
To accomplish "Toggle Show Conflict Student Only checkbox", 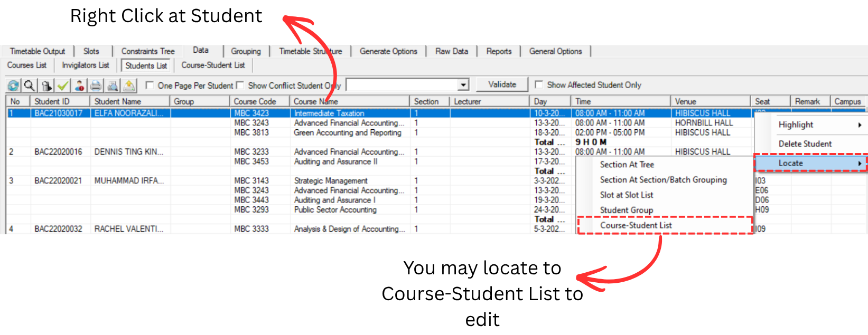I will click(x=240, y=85).
